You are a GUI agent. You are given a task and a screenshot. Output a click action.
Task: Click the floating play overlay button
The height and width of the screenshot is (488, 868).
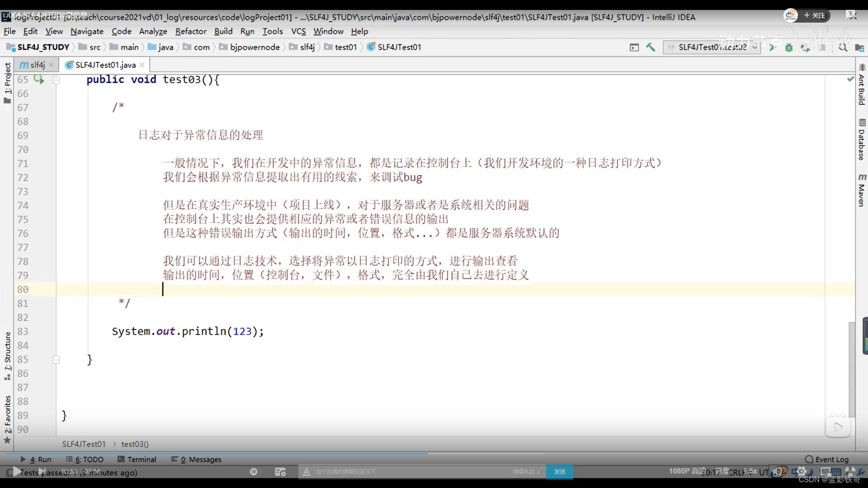pyautogui.click(x=838, y=427)
